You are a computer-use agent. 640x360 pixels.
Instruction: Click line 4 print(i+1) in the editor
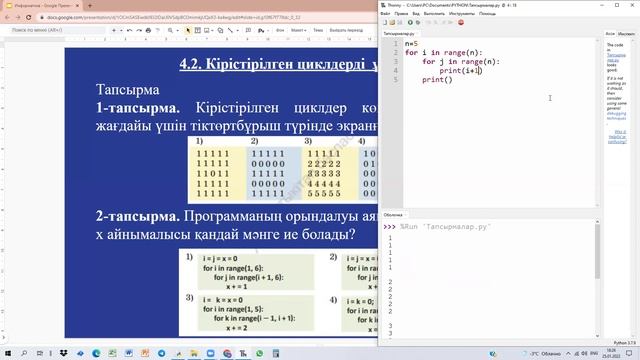[461, 71]
